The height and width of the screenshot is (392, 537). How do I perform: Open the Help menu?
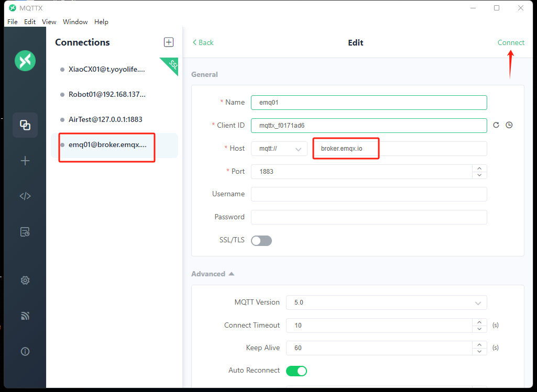coord(101,21)
